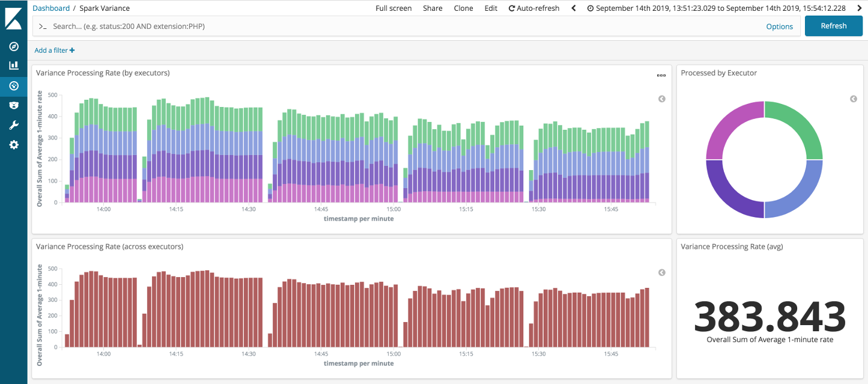Click the Kibana logo in the sidebar
The height and width of the screenshot is (384, 868).
tap(13, 17)
